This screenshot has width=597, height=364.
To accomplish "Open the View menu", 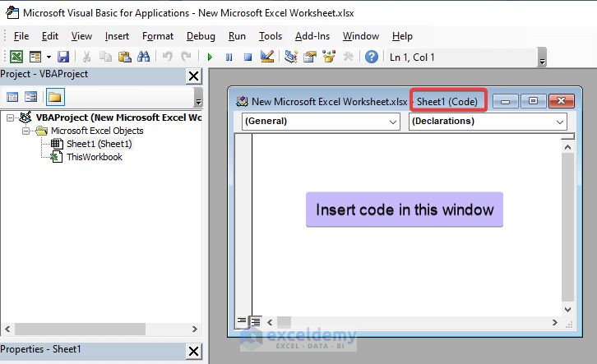I will click(x=81, y=36).
